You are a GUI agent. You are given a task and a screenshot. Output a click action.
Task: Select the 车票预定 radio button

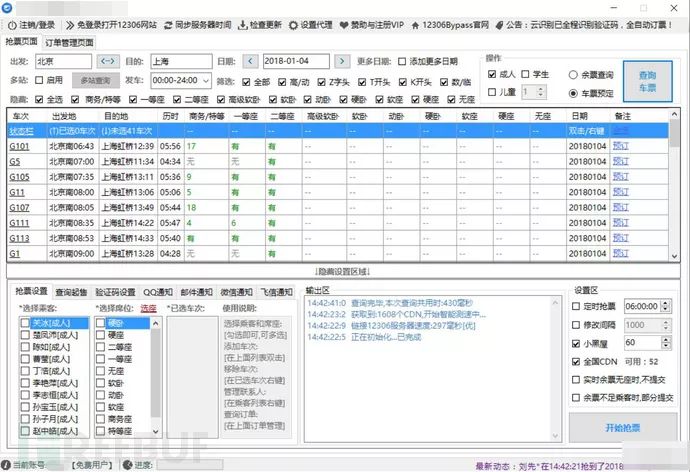pyautogui.click(x=573, y=93)
